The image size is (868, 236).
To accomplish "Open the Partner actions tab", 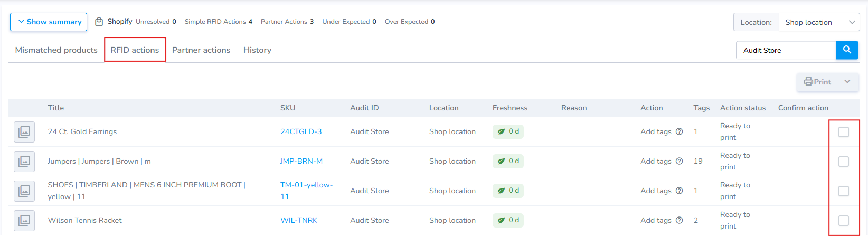I will (201, 50).
